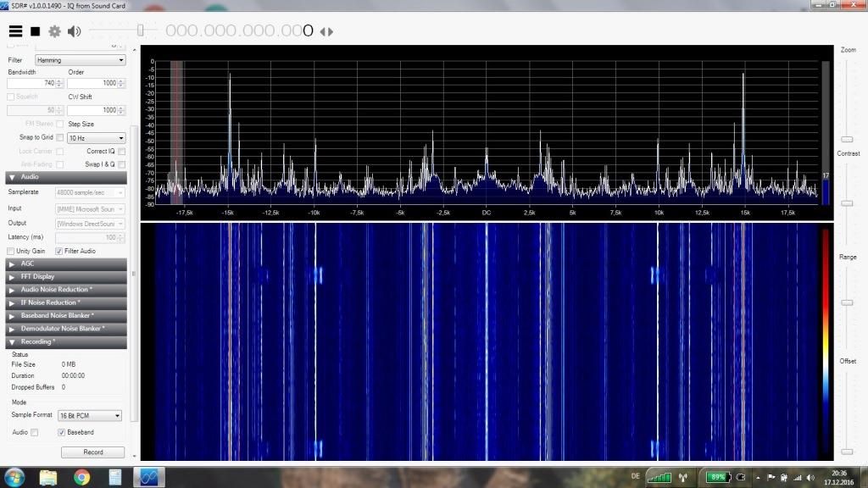Toggle the Filter Audio checkbox
Viewport: 868px width, 488px height.
59,251
